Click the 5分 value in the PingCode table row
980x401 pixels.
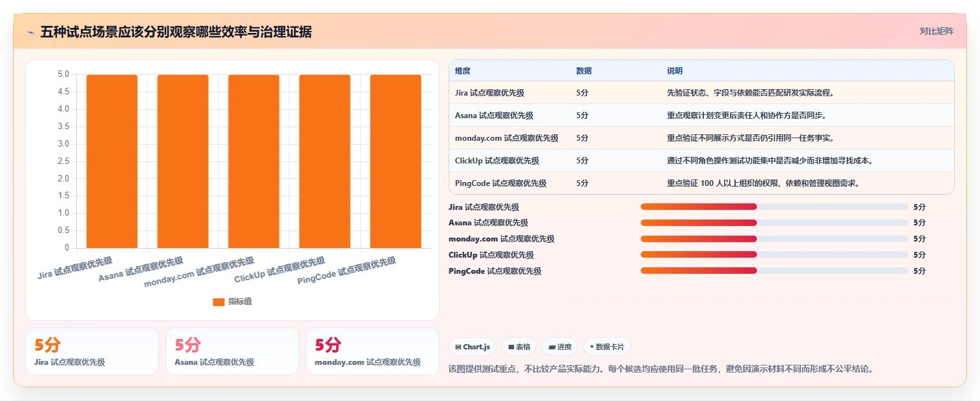pyautogui.click(x=582, y=183)
